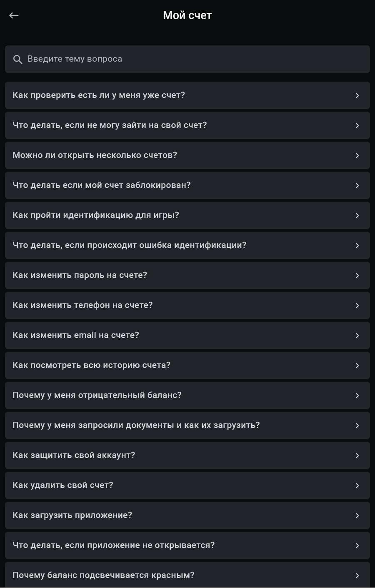Open 'Почему у меня отрицательный баланс?'
Viewport: 375px width, 588px height.
[x=97, y=395]
